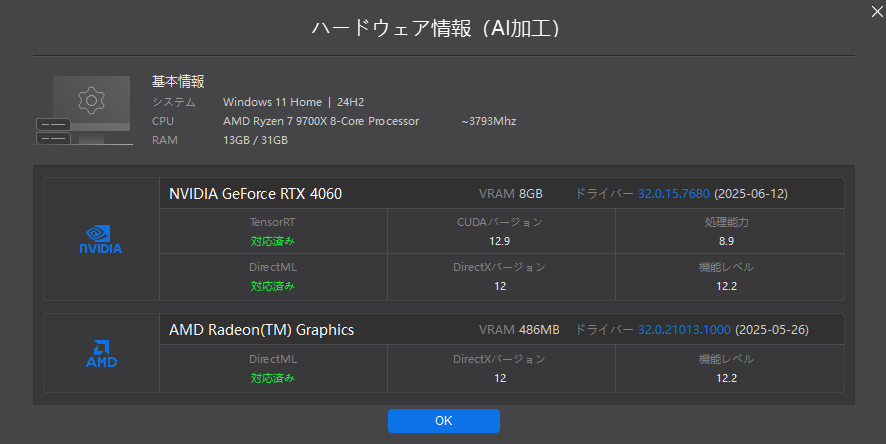
Task: Click the NVIDIA feature level value 12.2
Action: 726,286
